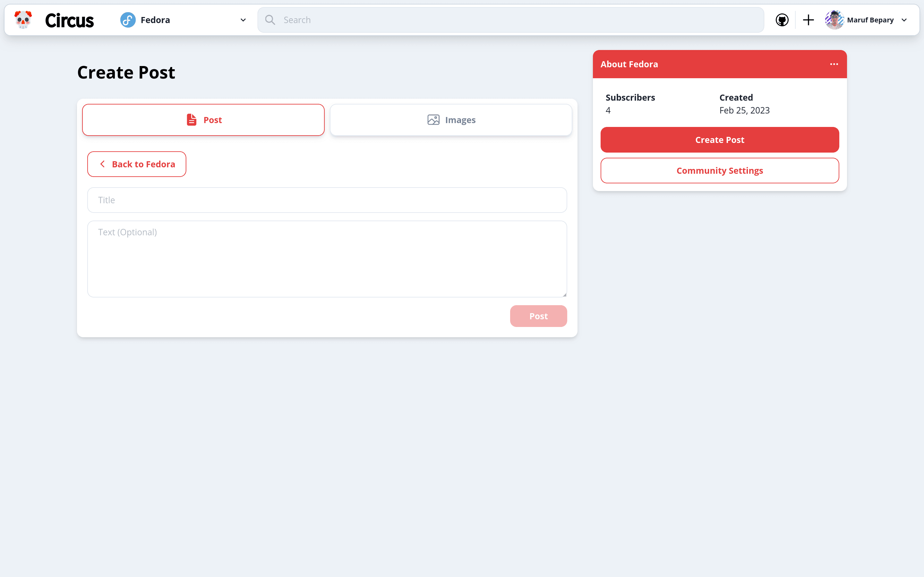Click the back arrow icon on Back to Fedora
Screen dimensions: 924x577
[x=102, y=164]
